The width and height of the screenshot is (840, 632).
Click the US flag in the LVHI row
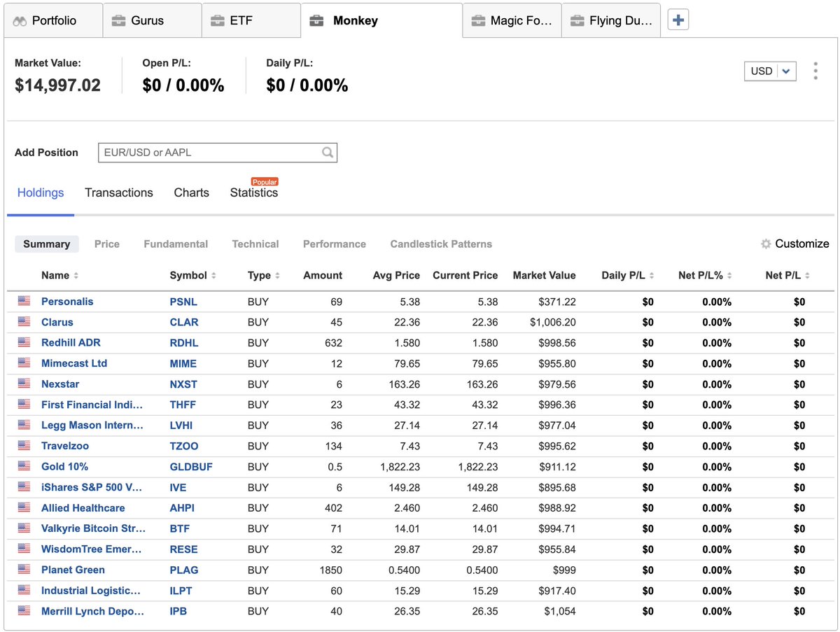24,425
